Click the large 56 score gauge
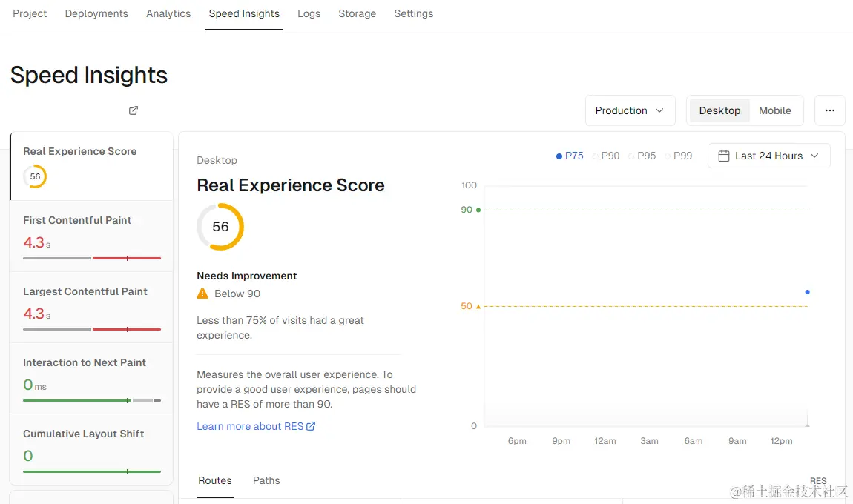 [220, 227]
